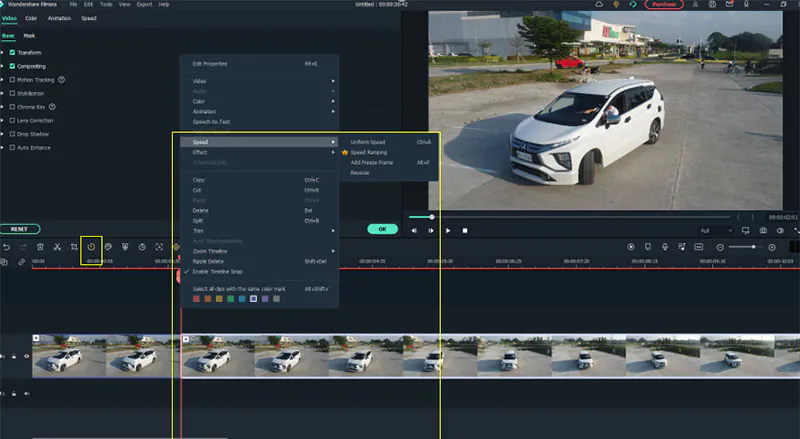Enable the Chroma Key checkbox
The height and width of the screenshot is (439, 800).
[x=12, y=107]
